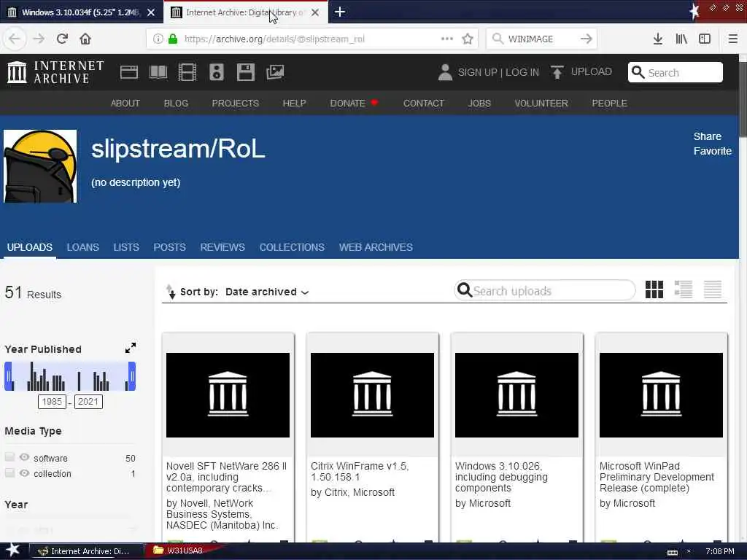Screen dimensions: 747x560
Task: Open the Images icon in header
Action: coord(275,72)
